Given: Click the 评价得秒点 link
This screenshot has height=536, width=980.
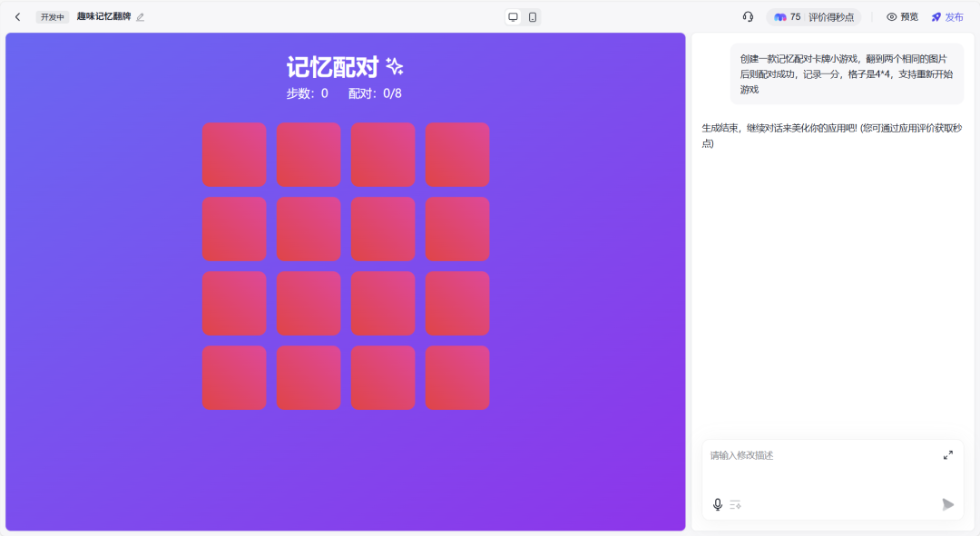Looking at the screenshot, I should (x=831, y=17).
